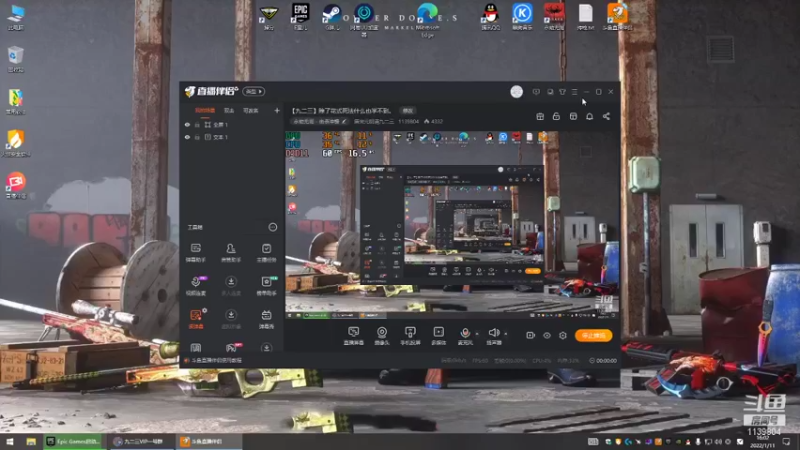Select the 全屏 1 source row
This screenshot has width=800, height=450.
coord(232,124)
